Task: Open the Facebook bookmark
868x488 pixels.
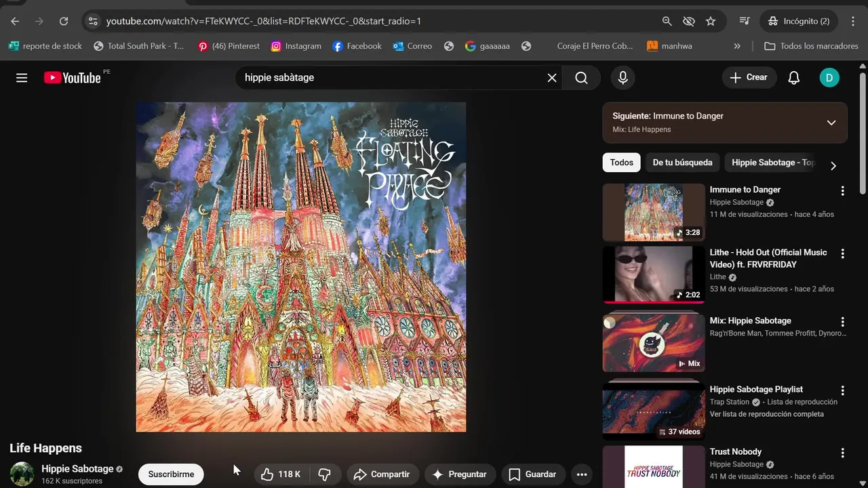Action: coord(357,46)
